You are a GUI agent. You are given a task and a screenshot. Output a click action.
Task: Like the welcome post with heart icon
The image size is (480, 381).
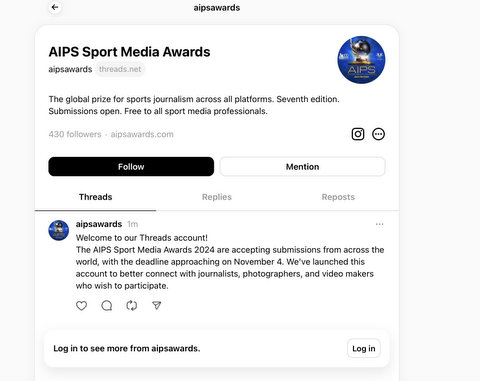point(81,305)
